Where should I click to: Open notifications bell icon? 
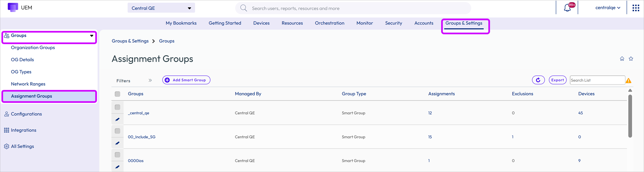[x=568, y=8]
